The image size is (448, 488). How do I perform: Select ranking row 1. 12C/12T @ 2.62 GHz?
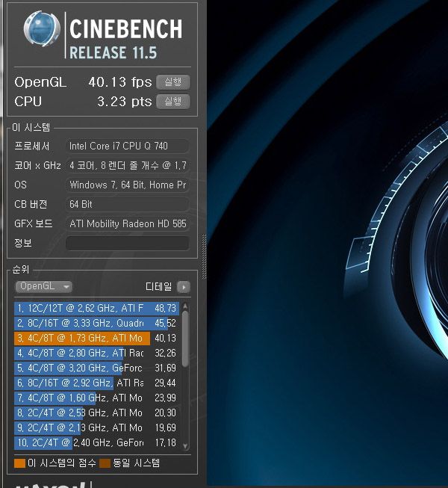pos(96,308)
